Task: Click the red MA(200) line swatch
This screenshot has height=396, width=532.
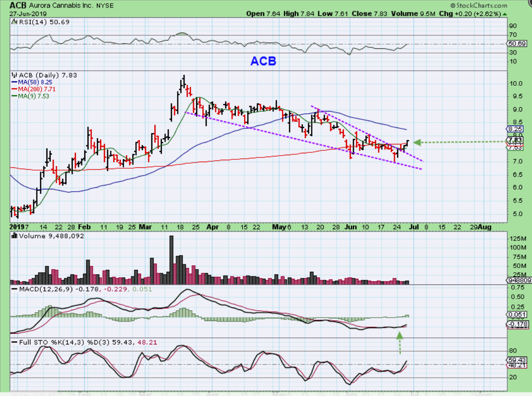Action: 14,89
